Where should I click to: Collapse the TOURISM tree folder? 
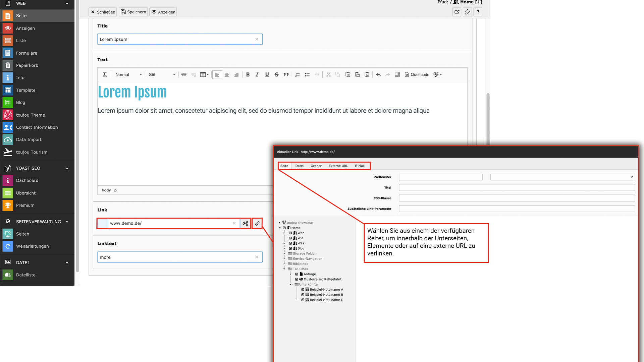click(x=284, y=269)
